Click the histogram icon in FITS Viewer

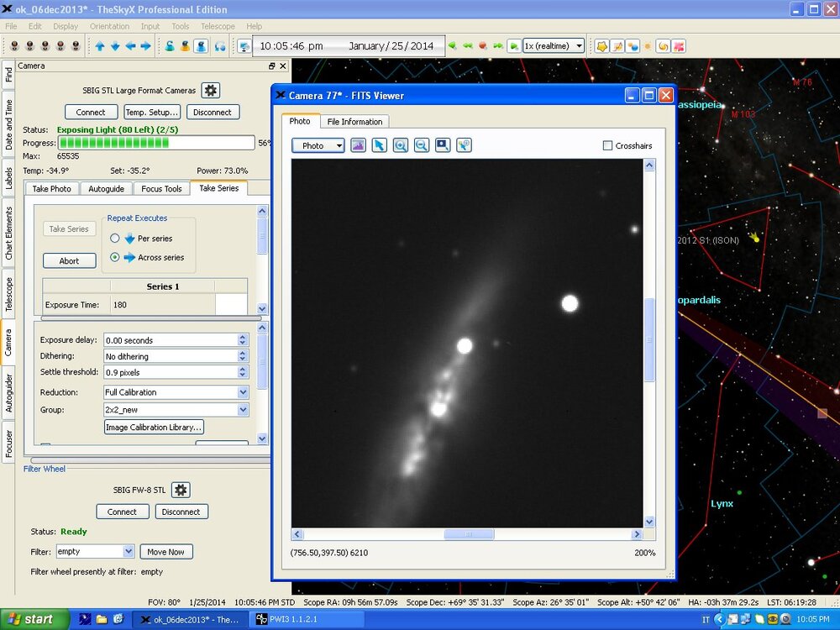tap(359, 145)
